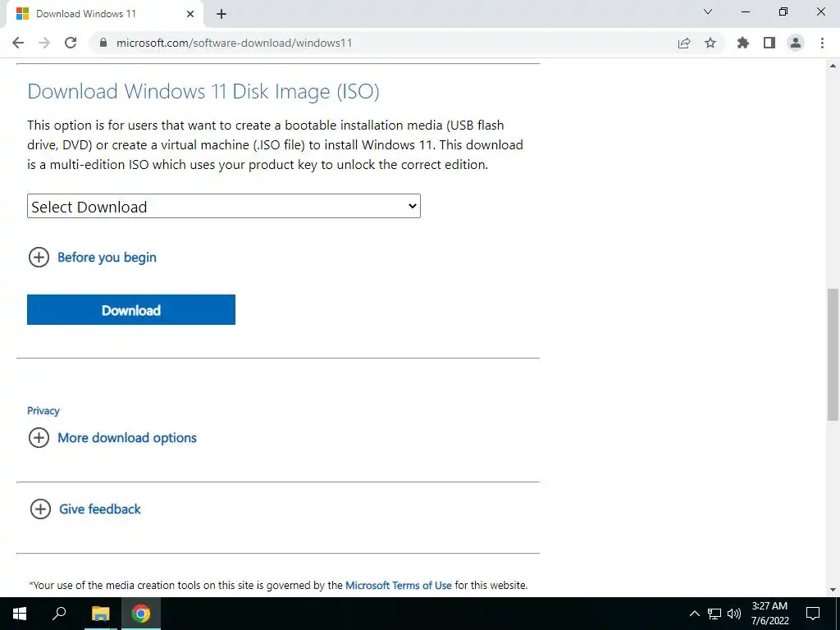Open the tab search chevron
The width and height of the screenshot is (840, 630).
[708, 11]
